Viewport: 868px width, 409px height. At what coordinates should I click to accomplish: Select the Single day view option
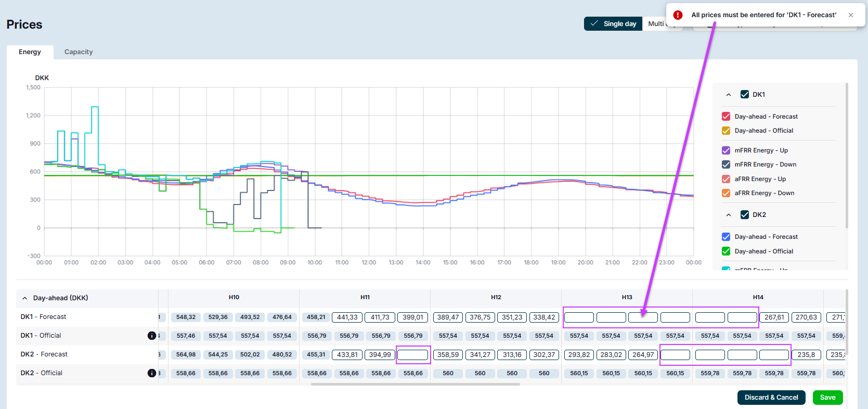tap(613, 24)
